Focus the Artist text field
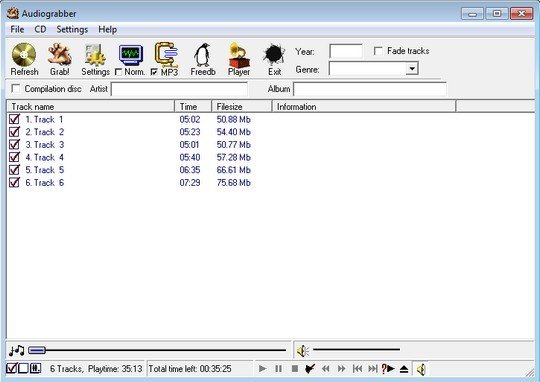Viewport: 540px width, 382px height. (179, 89)
